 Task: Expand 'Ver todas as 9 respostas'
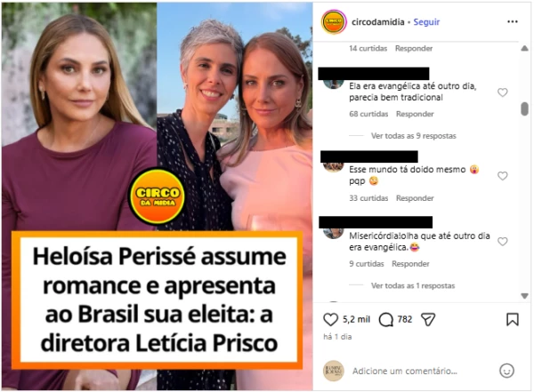413,136
